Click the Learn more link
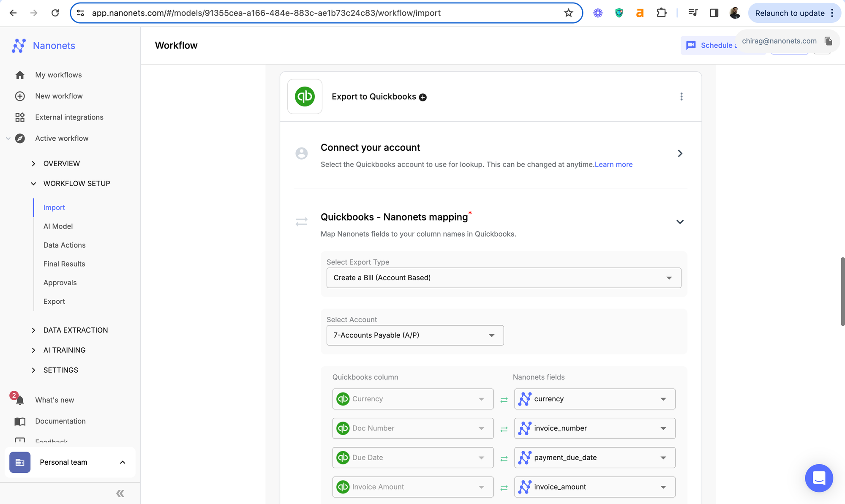 tap(613, 164)
